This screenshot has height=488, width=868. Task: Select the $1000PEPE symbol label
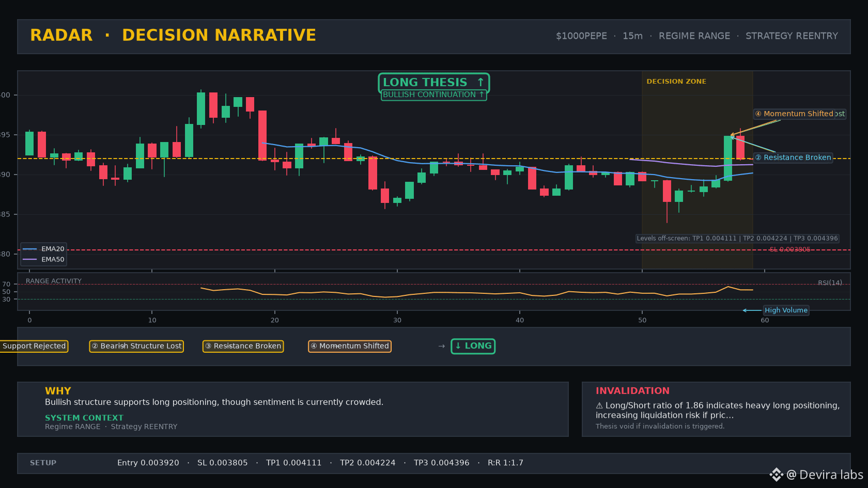pos(581,36)
